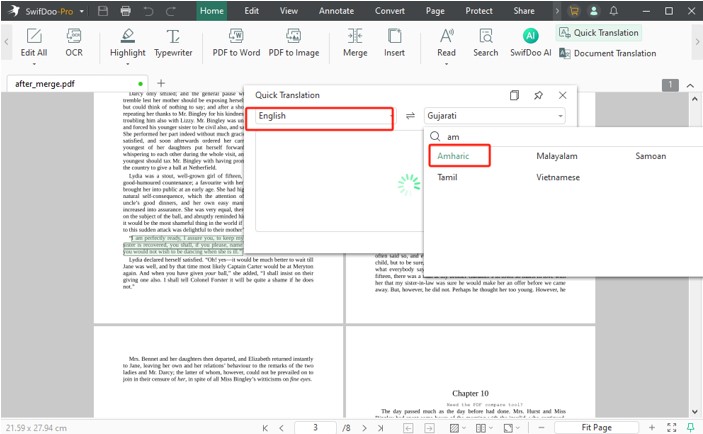This screenshot has width=703, height=434.
Task: Go to the previous page
Action: [x=282, y=428]
